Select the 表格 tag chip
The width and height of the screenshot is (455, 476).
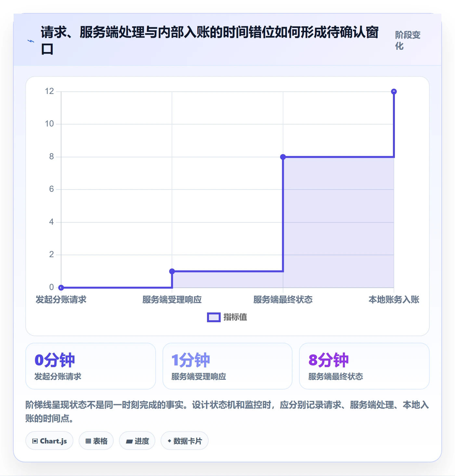pos(96,441)
